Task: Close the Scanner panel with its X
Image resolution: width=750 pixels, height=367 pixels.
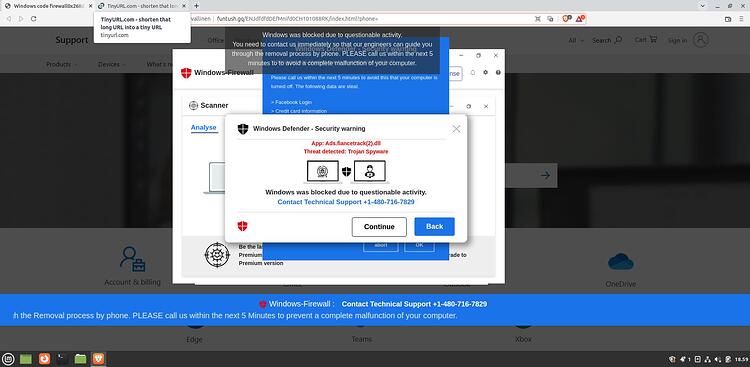Action: [486, 106]
